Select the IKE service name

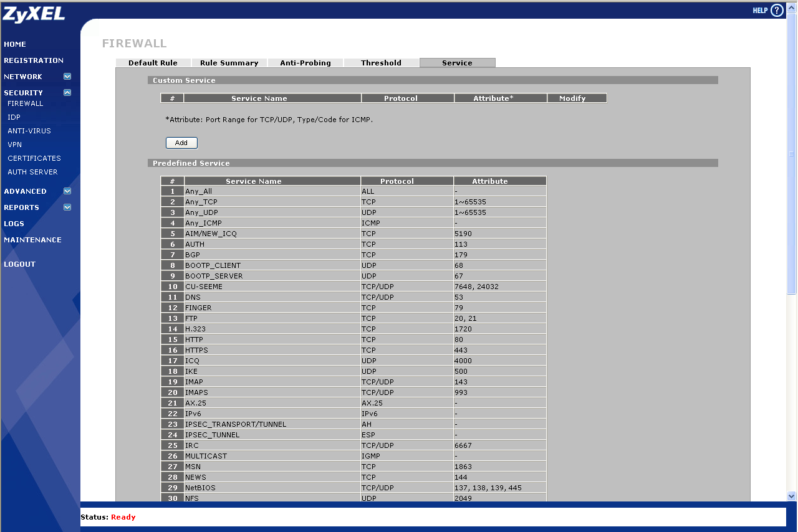[191, 371]
